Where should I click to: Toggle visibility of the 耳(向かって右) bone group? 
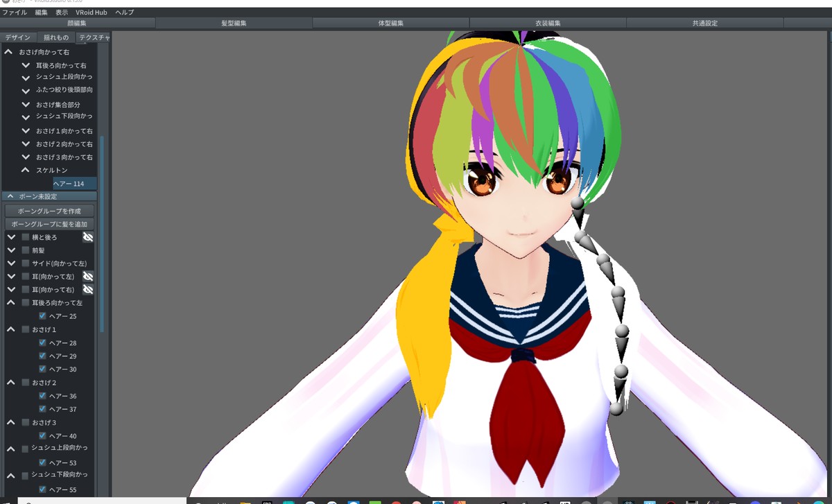[88, 289]
